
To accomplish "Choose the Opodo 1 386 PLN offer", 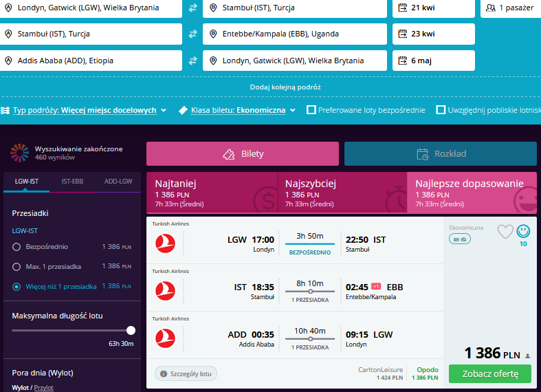I will click(425, 373).
